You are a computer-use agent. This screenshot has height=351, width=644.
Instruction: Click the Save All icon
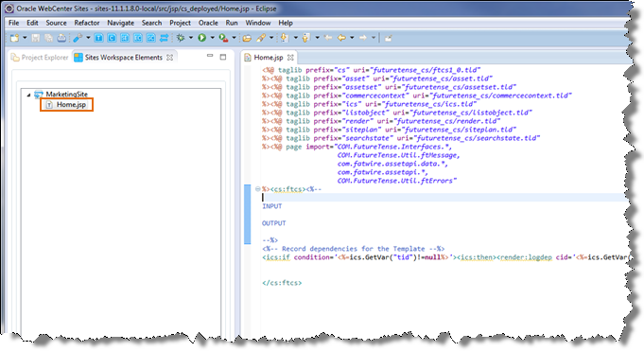point(48,38)
